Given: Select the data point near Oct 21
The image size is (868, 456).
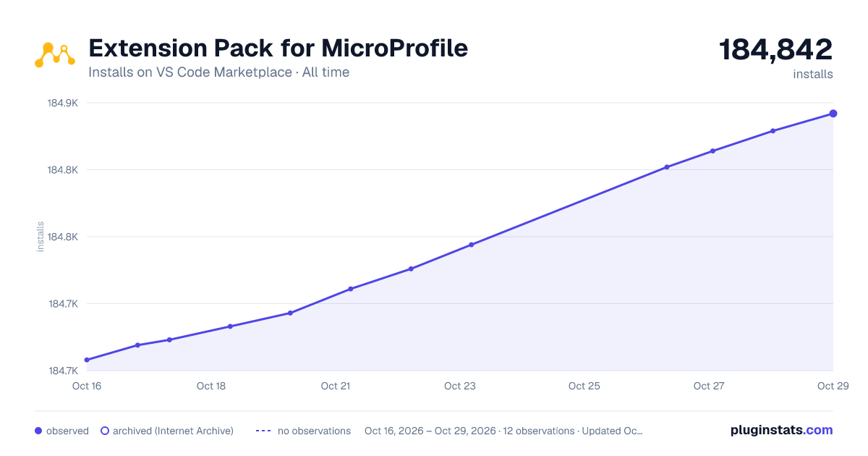Looking at the screenshot, I should pos(351,289).
